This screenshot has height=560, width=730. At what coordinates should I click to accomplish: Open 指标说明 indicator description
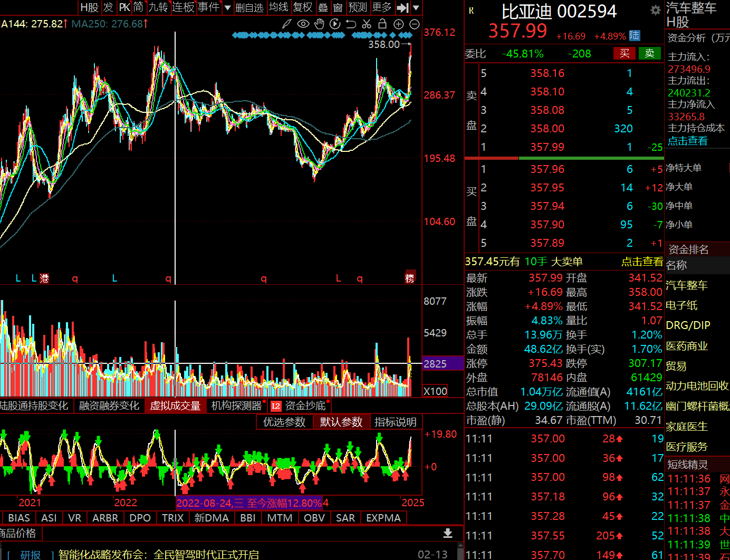coord(396,422)
